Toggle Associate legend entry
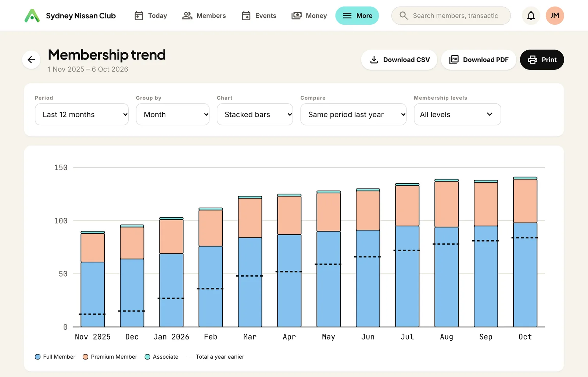The width and height of the screenshot is (588, 377). [x=162, y=357]
